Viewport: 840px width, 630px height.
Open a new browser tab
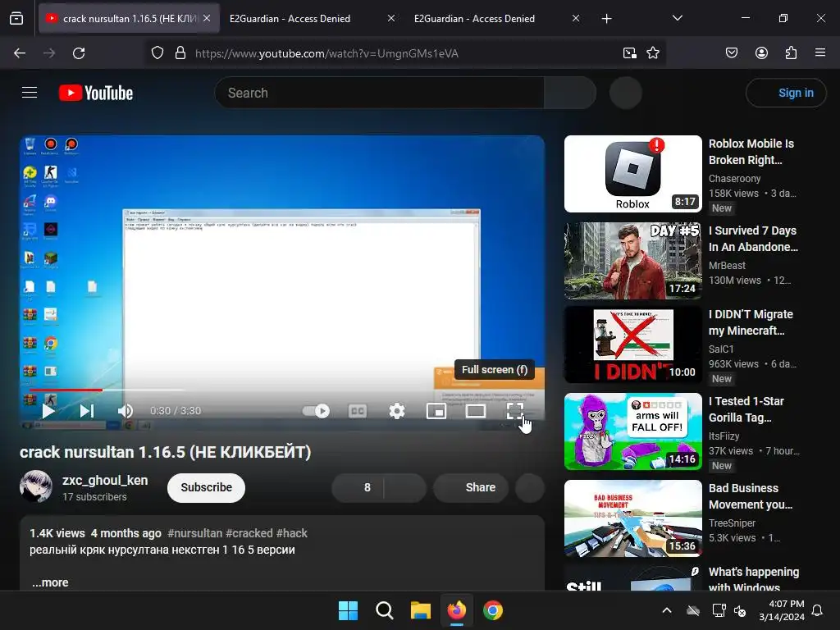[606, 18]
